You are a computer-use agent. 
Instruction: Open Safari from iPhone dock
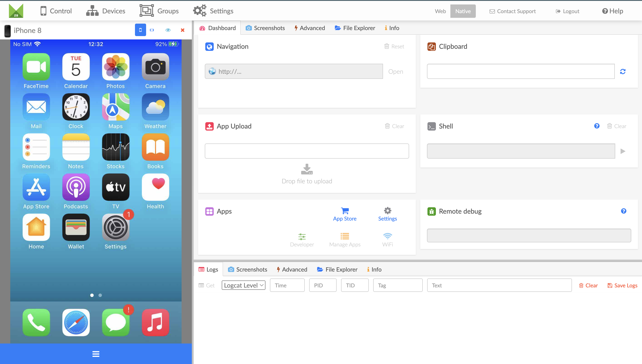[x=76, y=323]
